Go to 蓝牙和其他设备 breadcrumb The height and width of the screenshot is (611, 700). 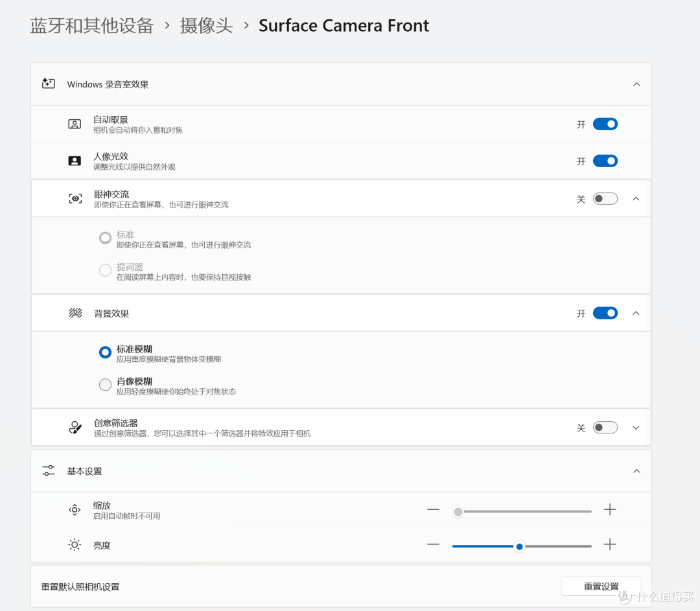pyautogui.click(x=91, y=25)
